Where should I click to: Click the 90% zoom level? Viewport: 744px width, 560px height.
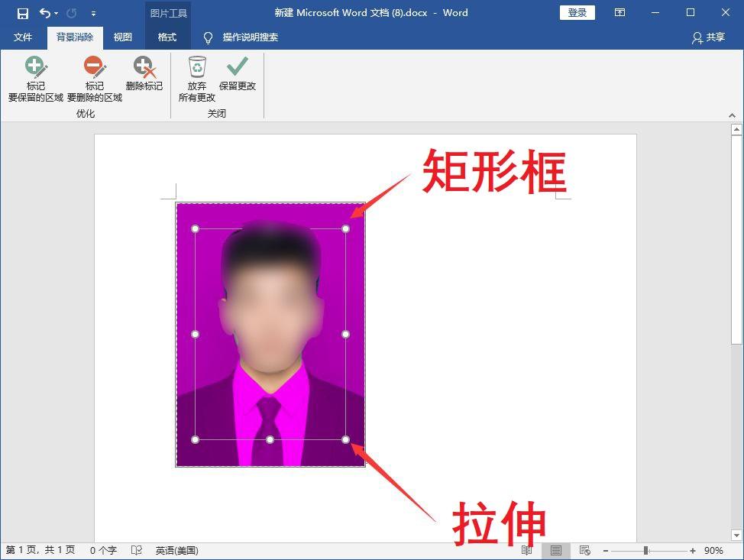point(713,551)
